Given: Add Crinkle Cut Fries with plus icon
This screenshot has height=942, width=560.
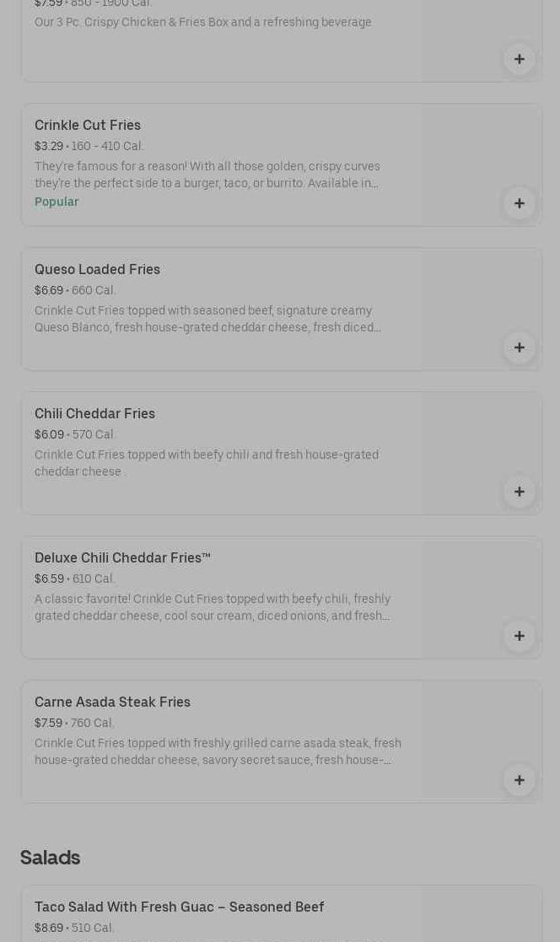Looking at the screenshot, I should tap(519, 203).
